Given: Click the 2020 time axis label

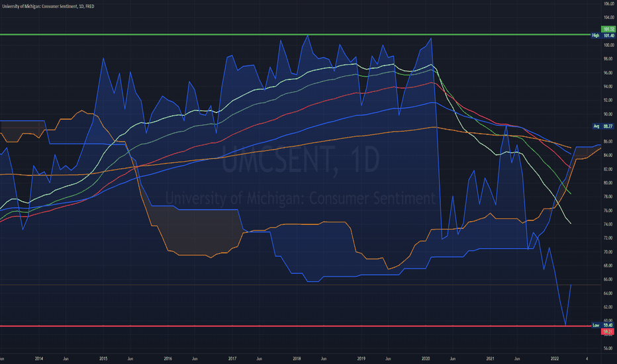Looking at the screenshot, I should (x=426, y=359).
